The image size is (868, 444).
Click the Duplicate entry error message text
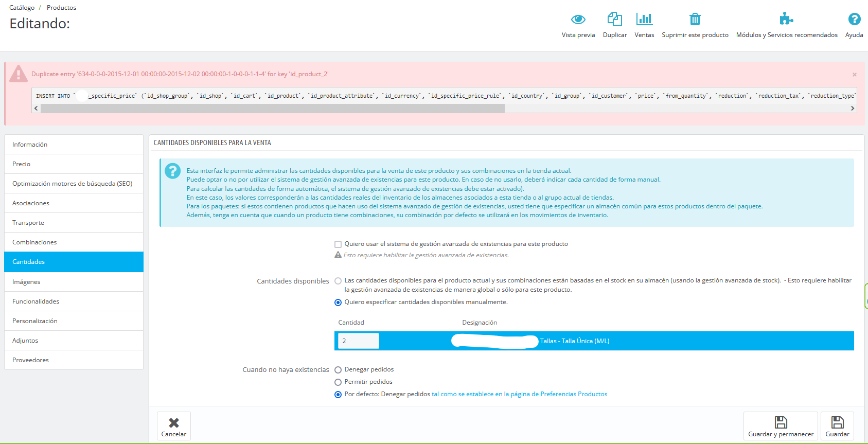[x=180, y=74]
